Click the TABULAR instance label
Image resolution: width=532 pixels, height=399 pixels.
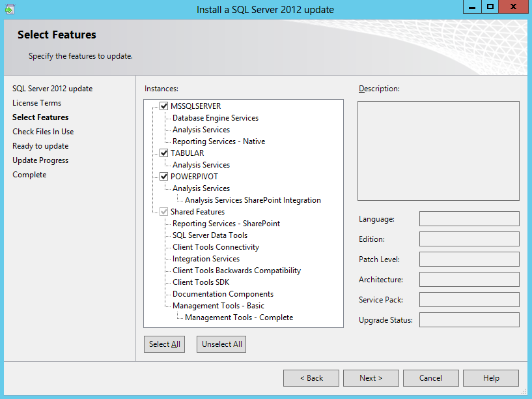188,153
